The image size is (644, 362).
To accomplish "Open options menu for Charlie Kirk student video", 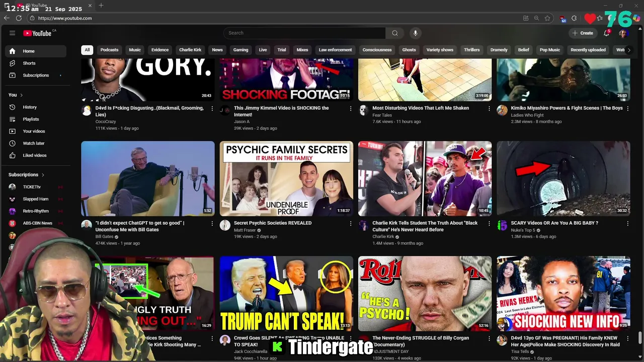I will [489, 224].
